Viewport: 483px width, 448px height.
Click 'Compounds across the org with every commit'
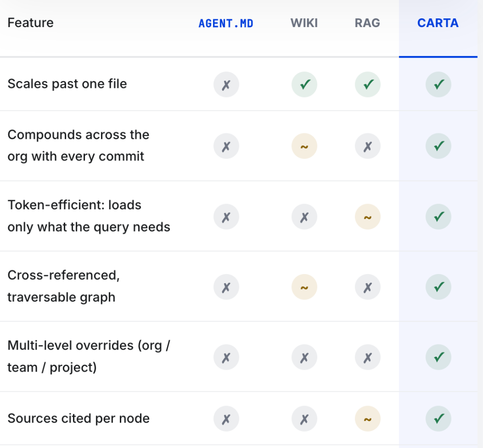[x=78, y=145]
